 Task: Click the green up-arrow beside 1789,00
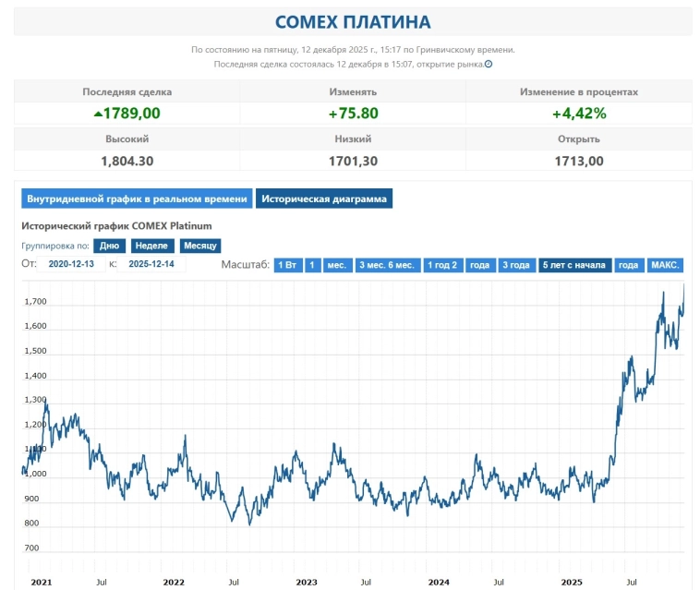(98, 114)
